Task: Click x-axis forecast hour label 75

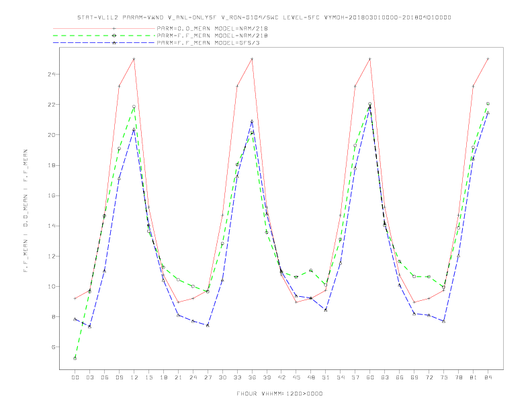Action: tap(444, 377)
